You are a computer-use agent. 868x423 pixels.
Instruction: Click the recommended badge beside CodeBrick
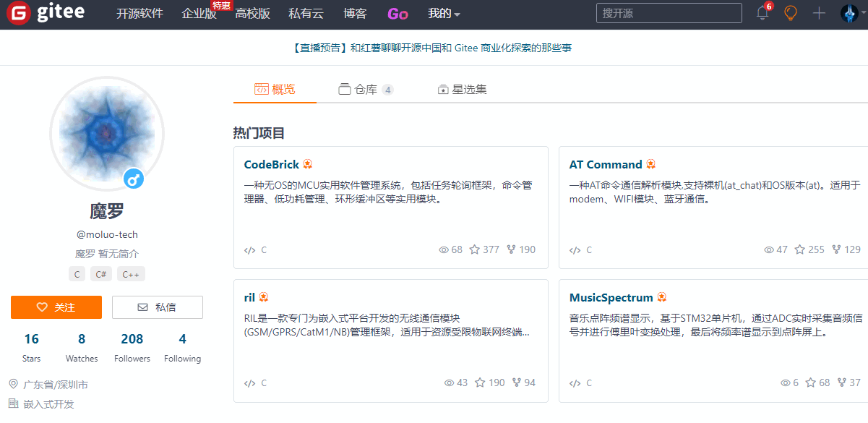pos(308,164)
